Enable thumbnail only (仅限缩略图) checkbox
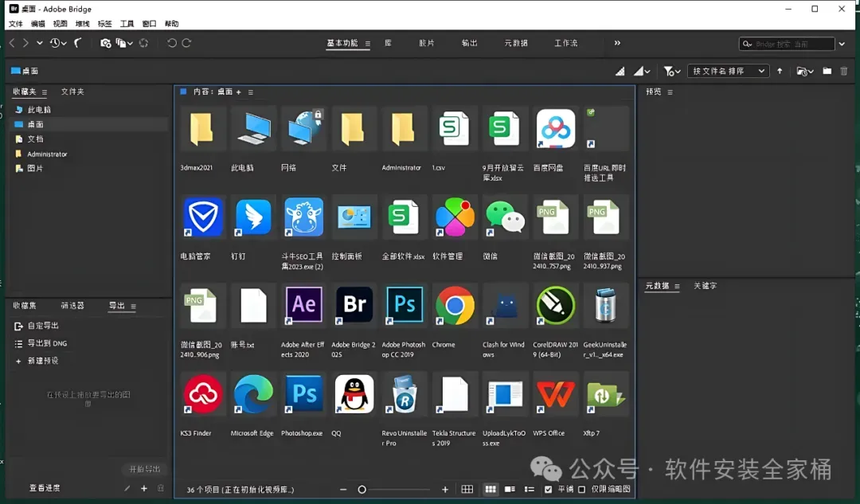This screenshot has width=860, height=504. tap(582, 489)
